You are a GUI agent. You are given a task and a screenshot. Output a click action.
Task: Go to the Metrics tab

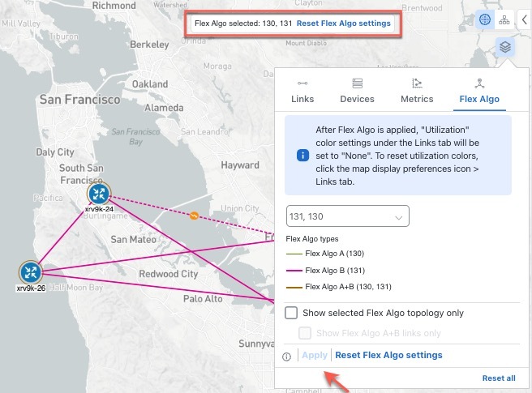click(417, 91)
